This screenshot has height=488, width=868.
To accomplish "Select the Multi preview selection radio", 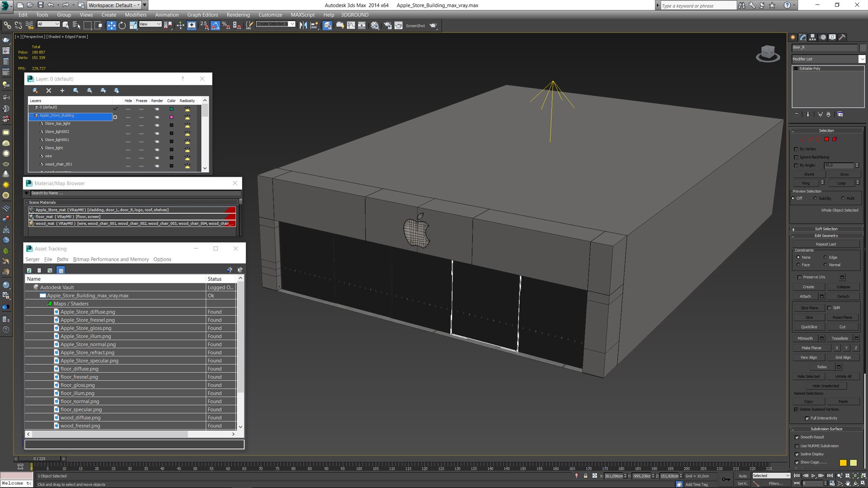I will point(843,198).
